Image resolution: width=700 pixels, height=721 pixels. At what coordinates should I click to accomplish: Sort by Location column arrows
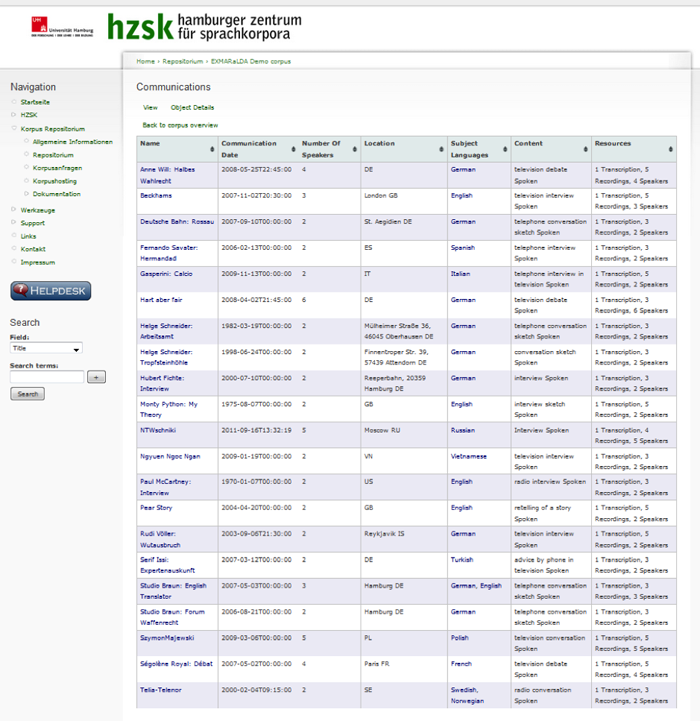point(441,149)
